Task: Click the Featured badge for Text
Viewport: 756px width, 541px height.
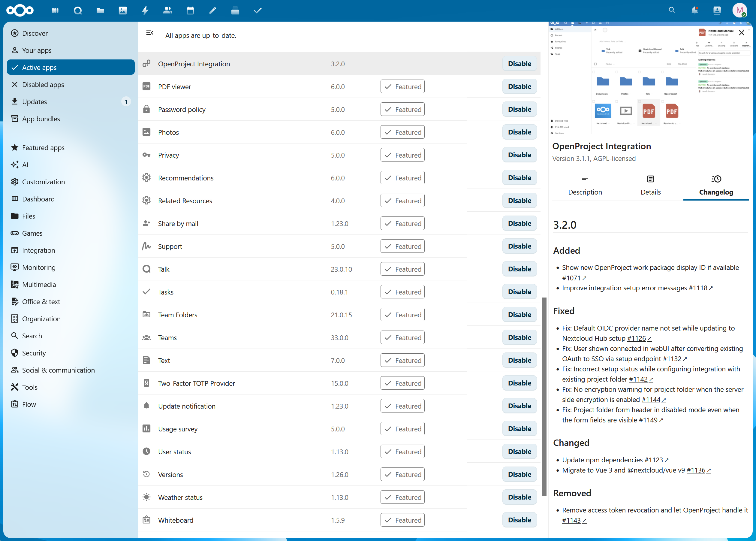Action: 402,360
